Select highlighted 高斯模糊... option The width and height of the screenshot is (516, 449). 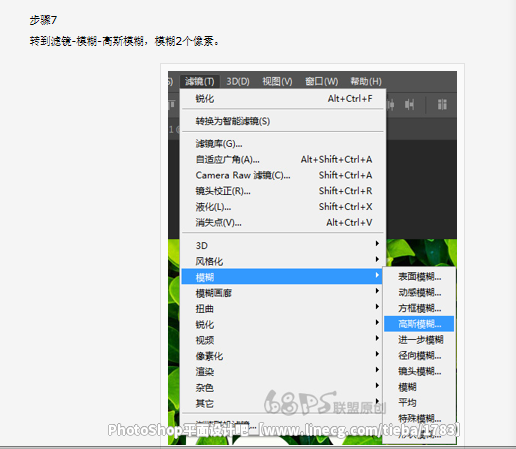(419, 324)
